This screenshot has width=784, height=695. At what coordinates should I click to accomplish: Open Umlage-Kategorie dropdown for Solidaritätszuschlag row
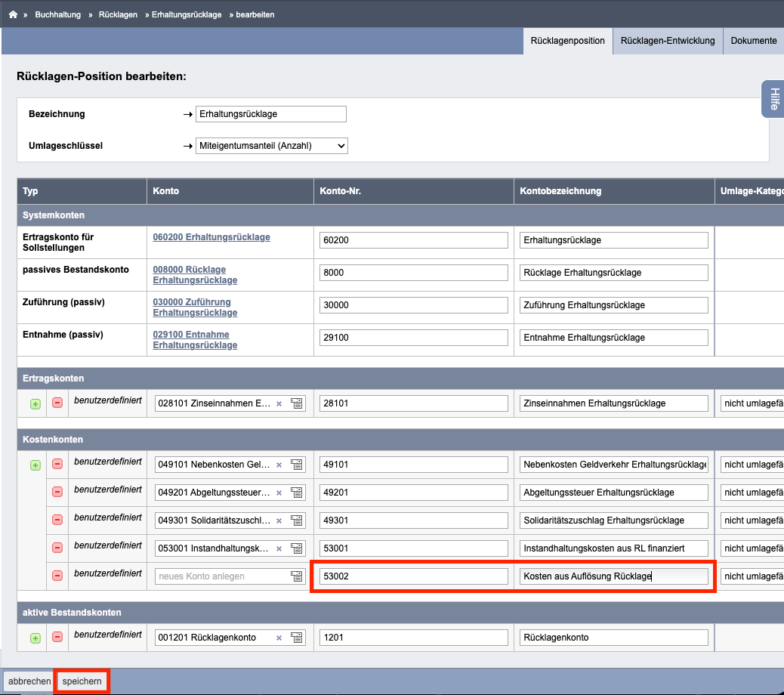pos(752,520)
